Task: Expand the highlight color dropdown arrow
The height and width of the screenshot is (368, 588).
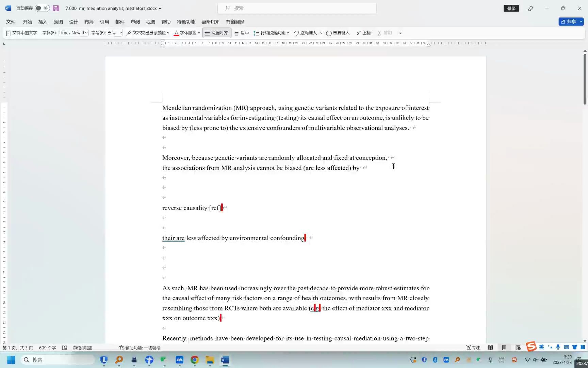Action: 168,33
